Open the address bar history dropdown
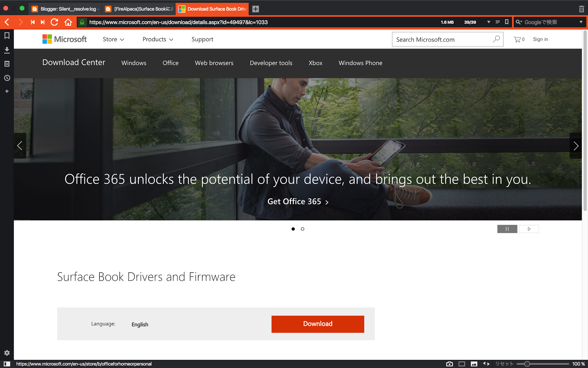The width and height of the screenshot is (588, 368). (489, 22)
